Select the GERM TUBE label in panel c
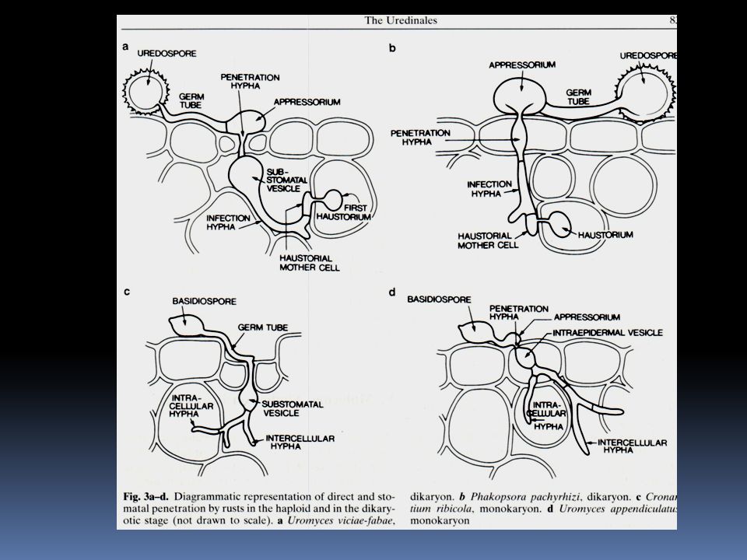The image size is (747, 560). [x=263, y=327]
